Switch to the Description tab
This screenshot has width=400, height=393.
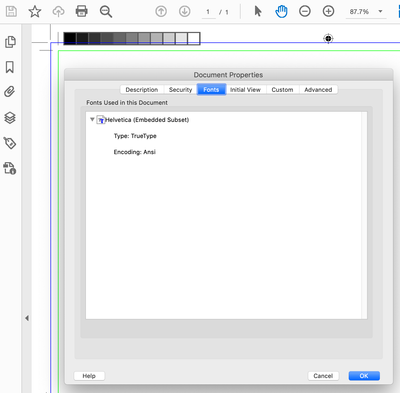coord(142,90)
